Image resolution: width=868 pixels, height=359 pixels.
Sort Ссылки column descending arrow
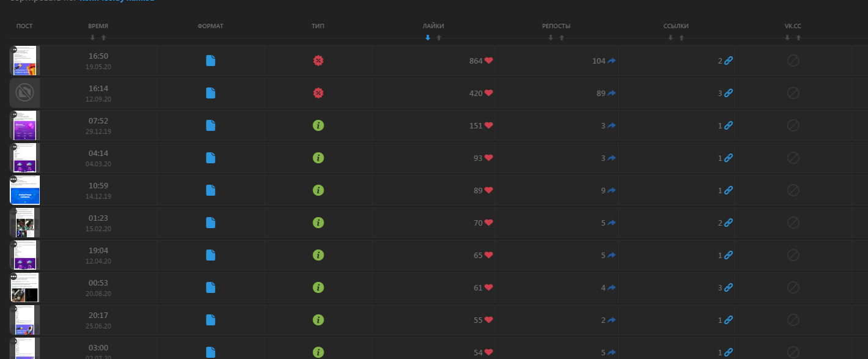[671, 38]
